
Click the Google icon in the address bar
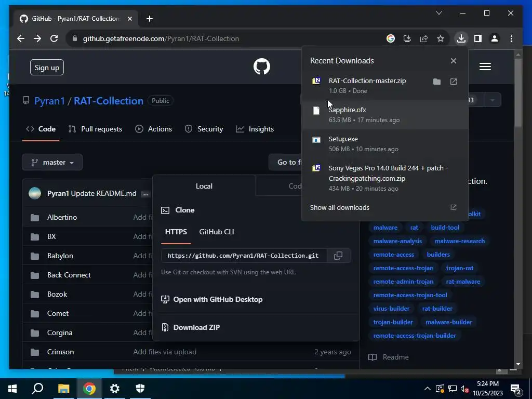(x=391, y=38)
